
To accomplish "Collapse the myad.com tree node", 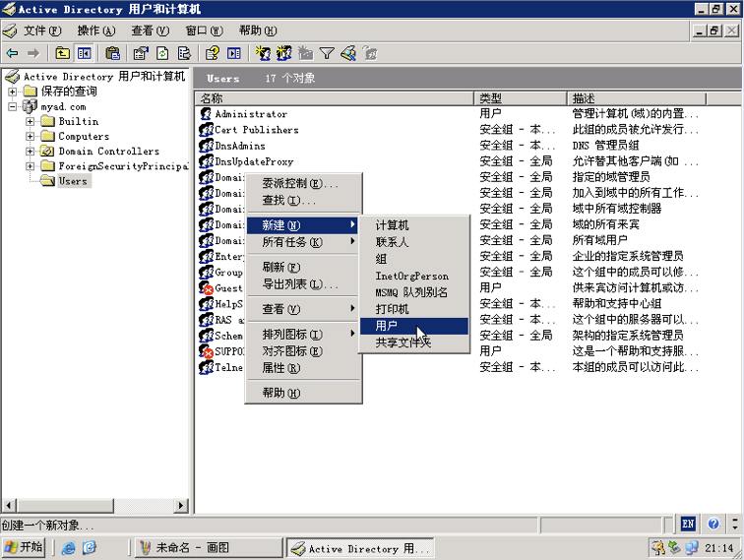I will [13, 106].
